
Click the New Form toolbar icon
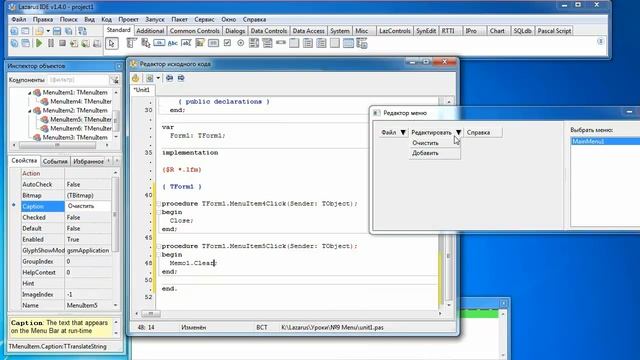[25, 31]
